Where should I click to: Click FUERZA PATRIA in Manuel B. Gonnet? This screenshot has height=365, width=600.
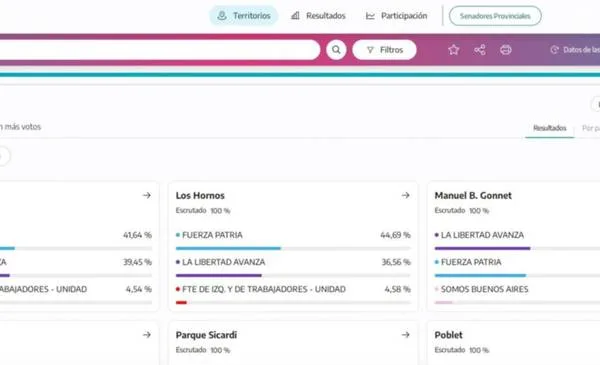click(471, 262)
